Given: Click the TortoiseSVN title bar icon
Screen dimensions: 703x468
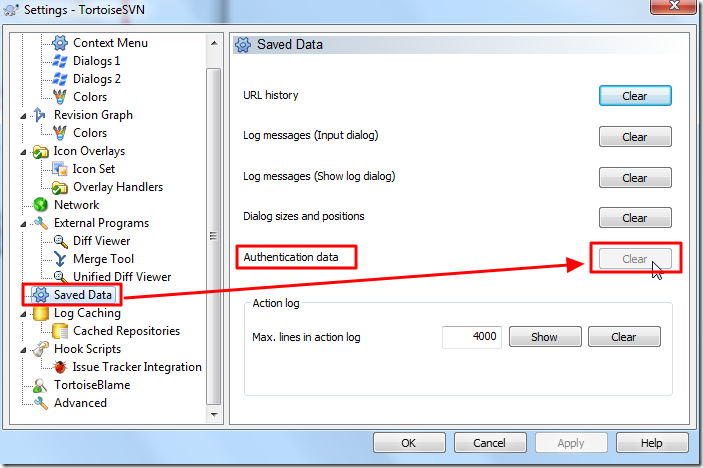Looking at the screenshot, I should point(11,10).
